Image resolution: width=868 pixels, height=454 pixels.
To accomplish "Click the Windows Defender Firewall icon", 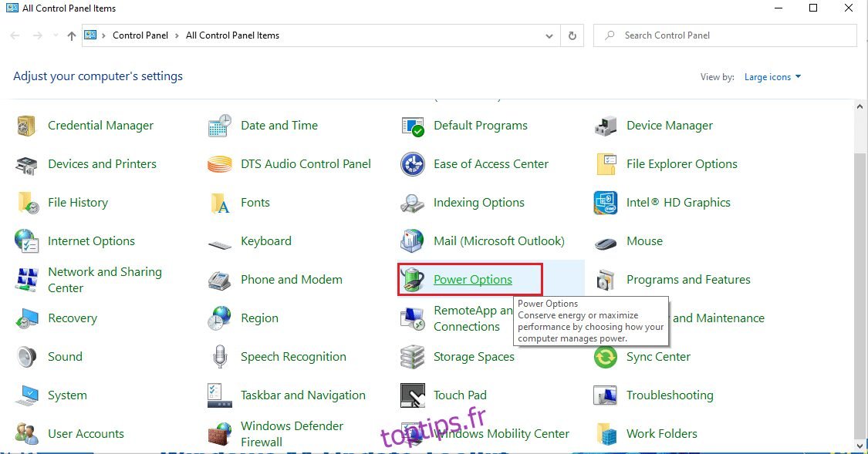I will (220, 434).
